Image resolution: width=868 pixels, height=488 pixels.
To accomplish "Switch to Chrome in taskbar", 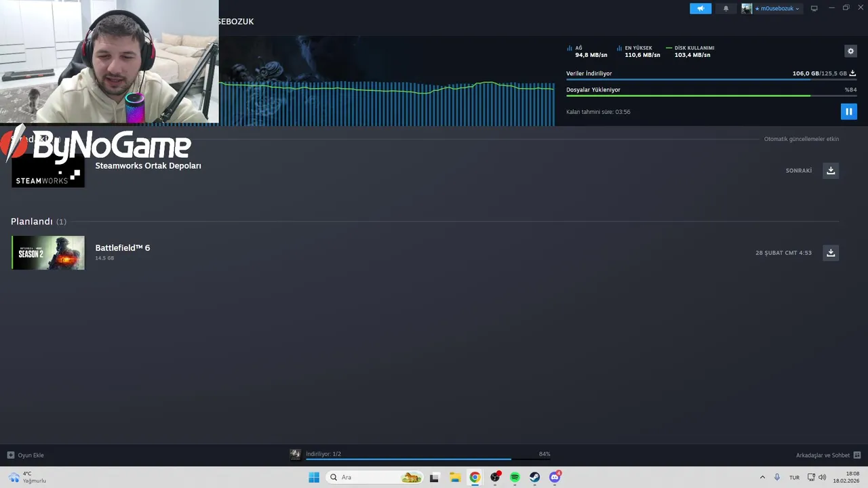I will pyautogui.click(x=475, y=477).
